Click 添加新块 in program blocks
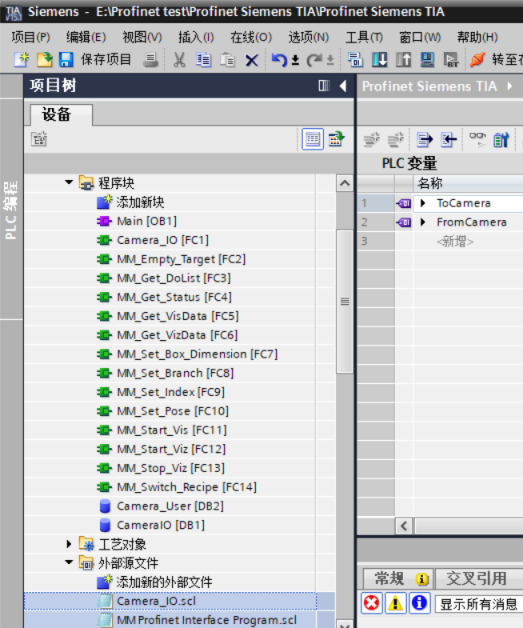 click(x=140, y=202)
